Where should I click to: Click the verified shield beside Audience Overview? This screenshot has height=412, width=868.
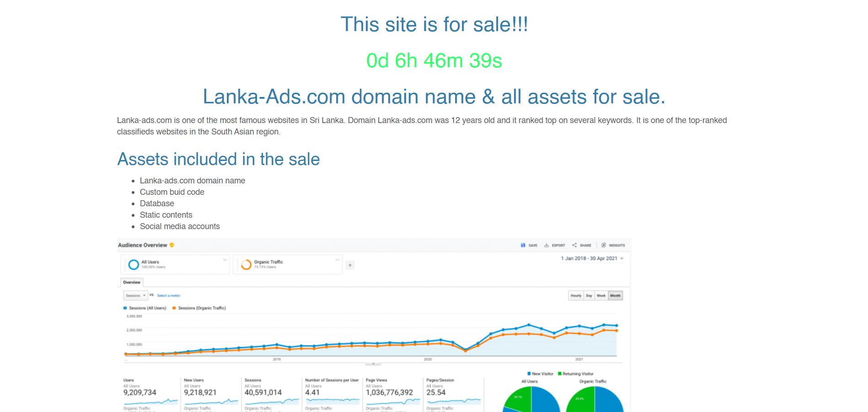172,245
